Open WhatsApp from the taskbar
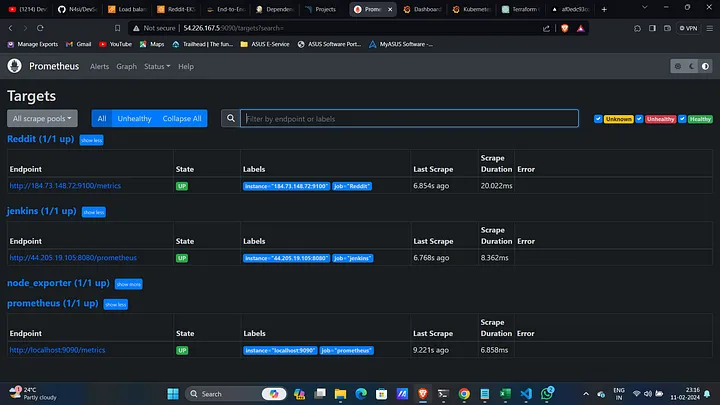 click(x=547, y=394)
